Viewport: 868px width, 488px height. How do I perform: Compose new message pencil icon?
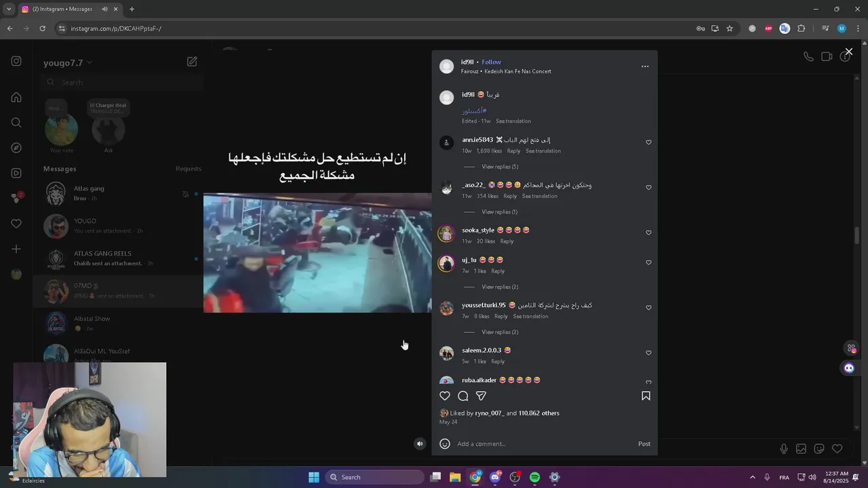(192, 62)
